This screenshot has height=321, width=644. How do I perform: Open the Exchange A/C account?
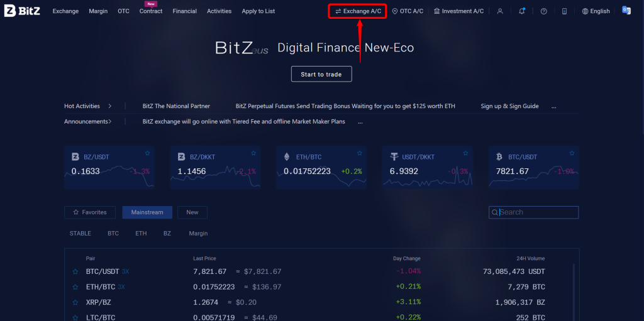click(358, 11)
